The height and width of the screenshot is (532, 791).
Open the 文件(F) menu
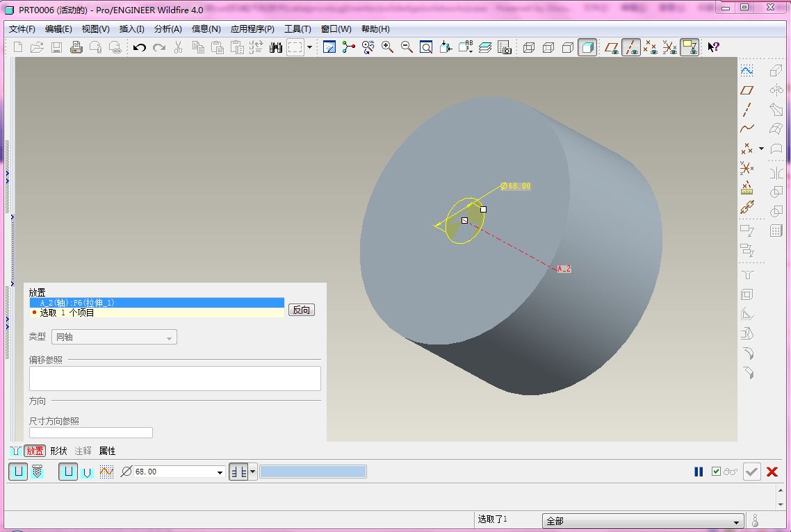coord(22,29)
